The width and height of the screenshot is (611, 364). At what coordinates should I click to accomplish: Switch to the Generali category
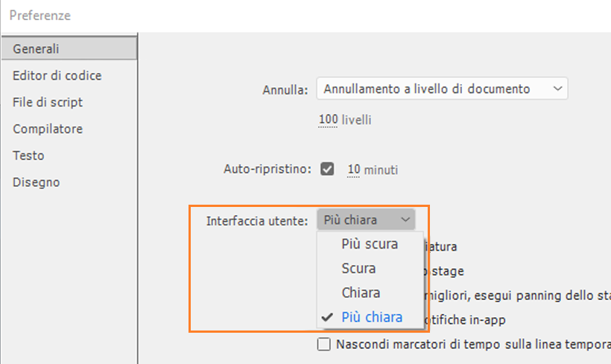36,49
